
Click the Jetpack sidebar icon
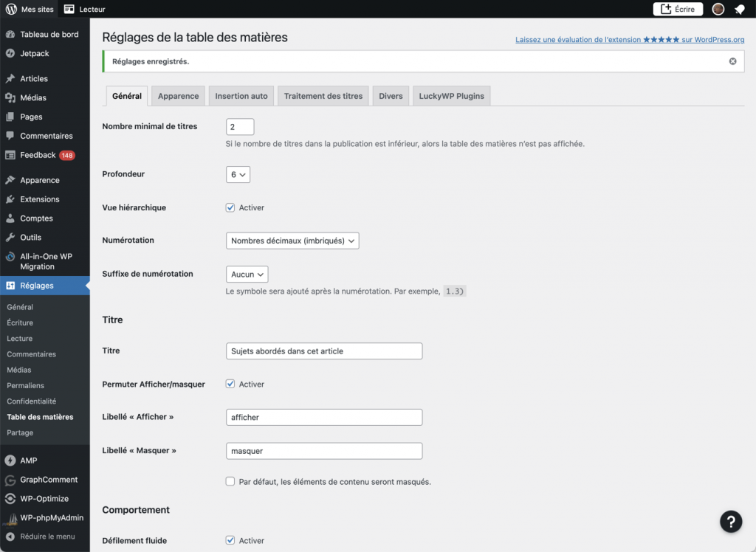point(10,54)
